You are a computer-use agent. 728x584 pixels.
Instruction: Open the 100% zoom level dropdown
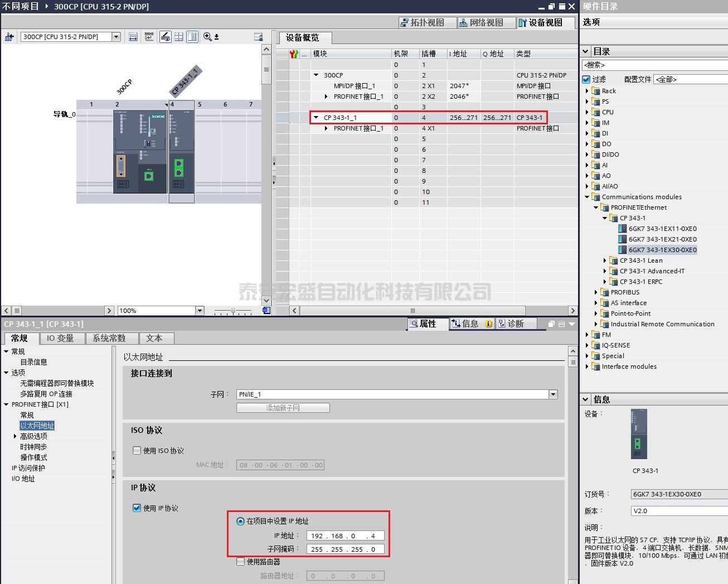pos(200,311)
